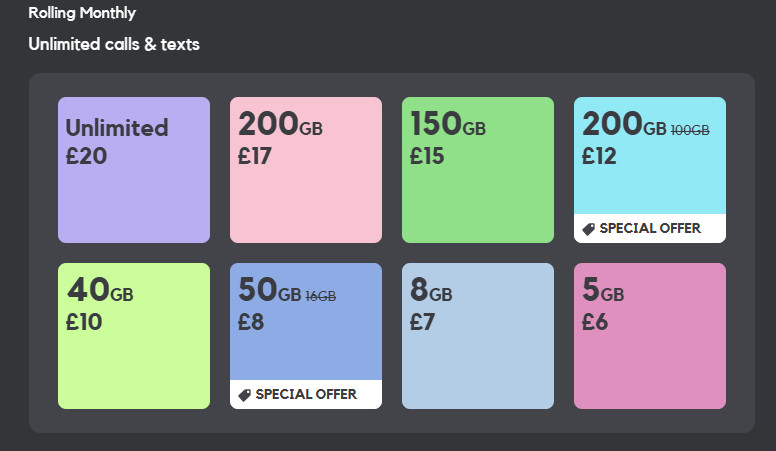Open the SPECIAL OFFER banner on 200GB £12
Screen dimensions: 776x451
(650, 228)
